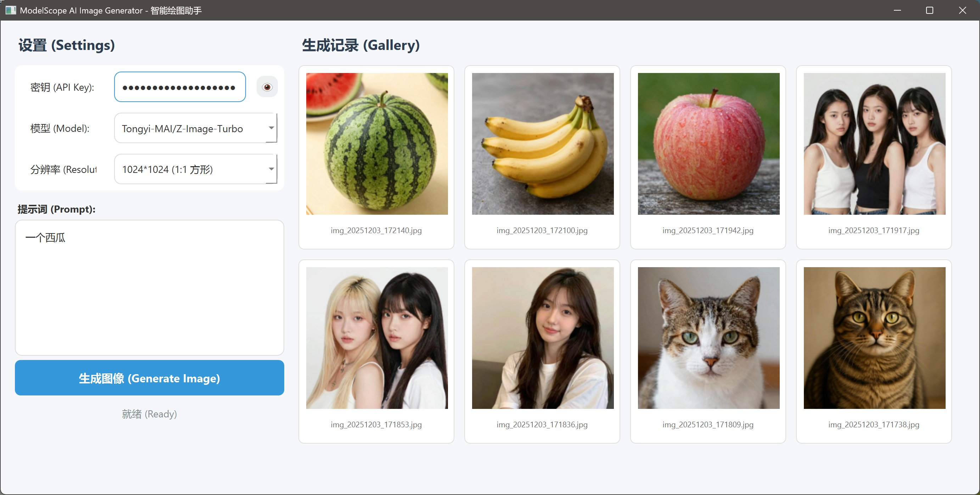
Task: Open the Model dropdown Tongyi-MAI/Z-Image-Turbo
Action: [x=196, y=128]
